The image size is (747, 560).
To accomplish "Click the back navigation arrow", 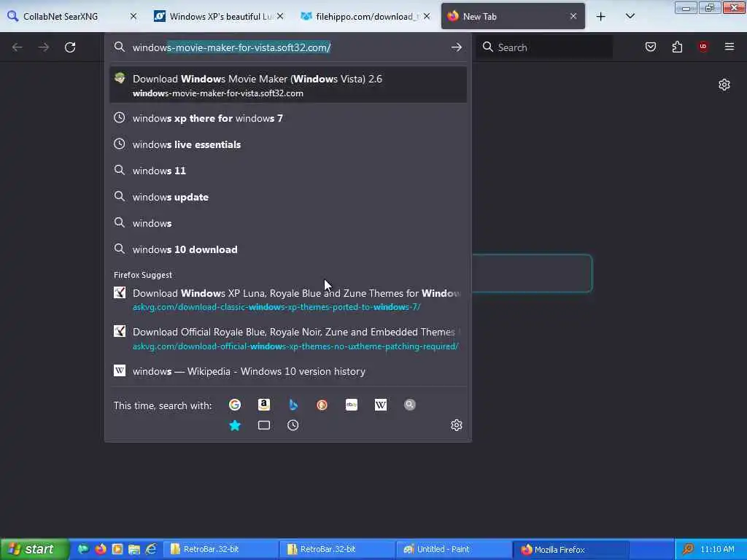I will click(x=18, y=47).
